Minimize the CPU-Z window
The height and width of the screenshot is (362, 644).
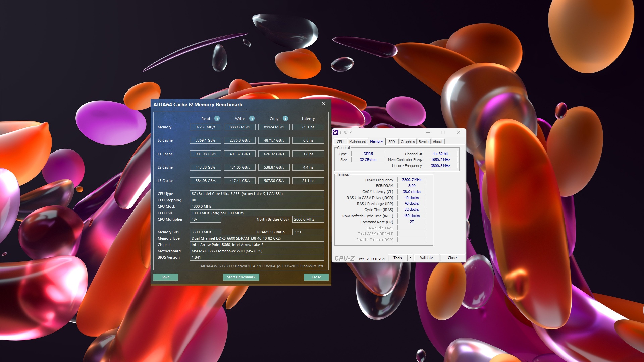coord(428,132)
